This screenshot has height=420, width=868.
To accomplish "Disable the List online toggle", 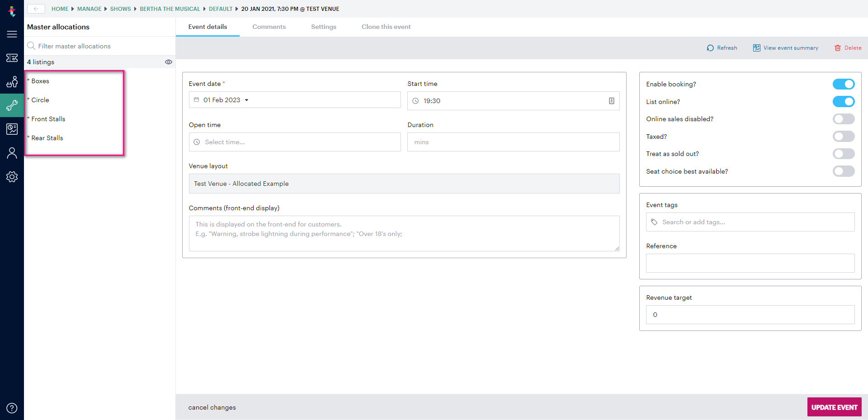I will pyautogui.click(x=844, y=101).
